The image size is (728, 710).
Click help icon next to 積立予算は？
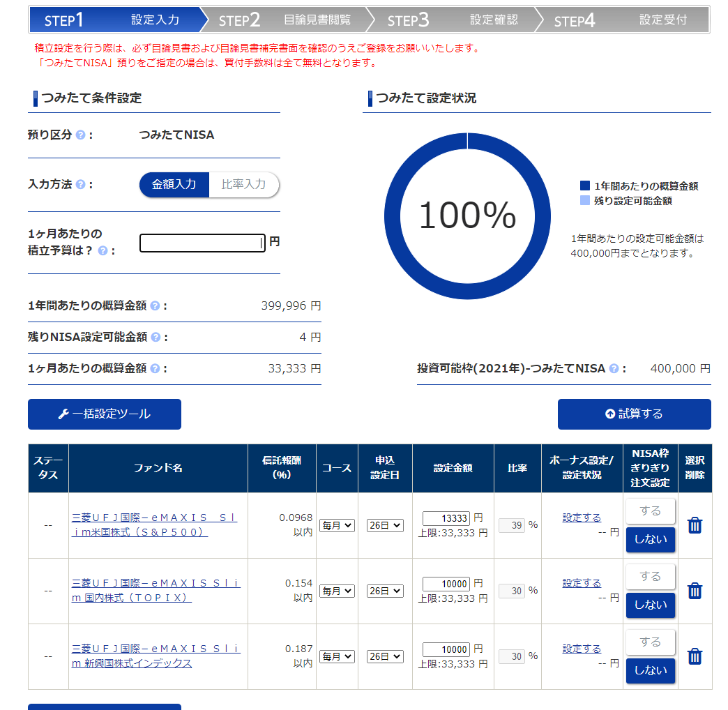coord(103,251)
